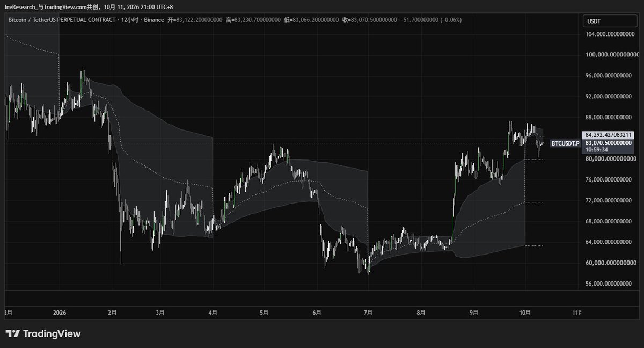The height and width of the screenshot is (348, 644).
Task: Click the 10:59:34 bar countdown timer
Action: click(596, 150)
